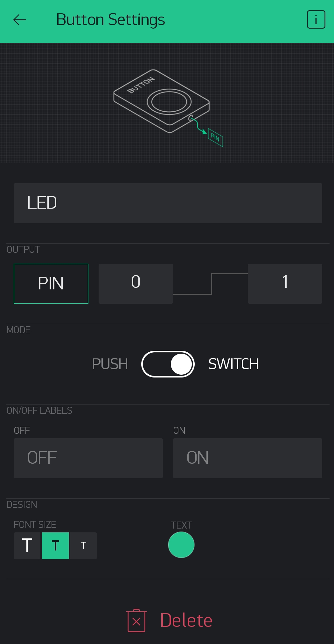Toggle the Push/Switch mode switch
Image resolution: width=334 pixels, height=644 pixels.
[x=168, y=364]
